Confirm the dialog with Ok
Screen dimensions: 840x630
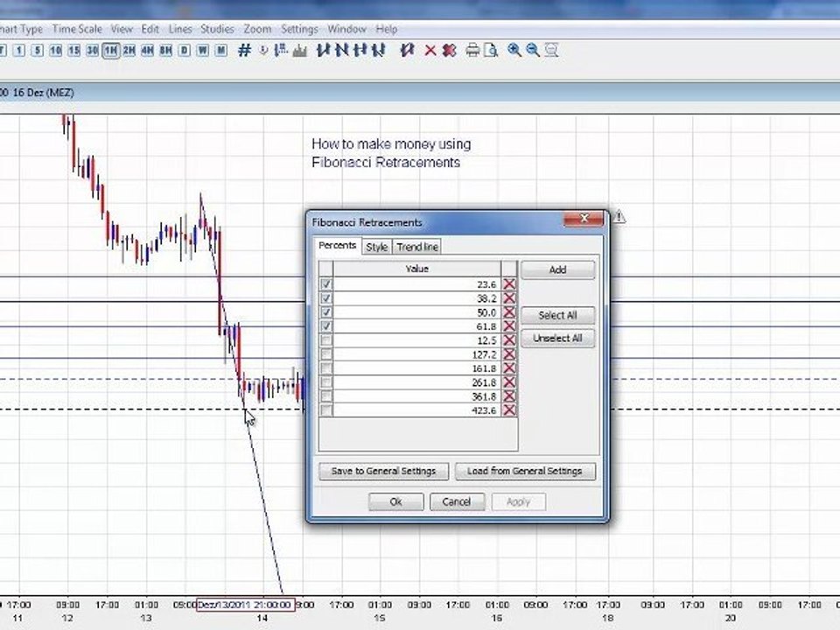pos(395,502)
